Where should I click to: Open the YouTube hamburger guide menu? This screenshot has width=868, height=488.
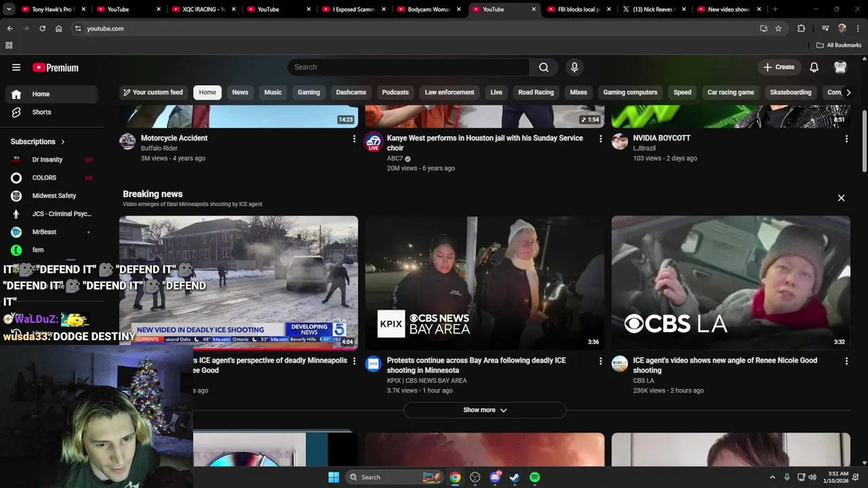(16, 67)
